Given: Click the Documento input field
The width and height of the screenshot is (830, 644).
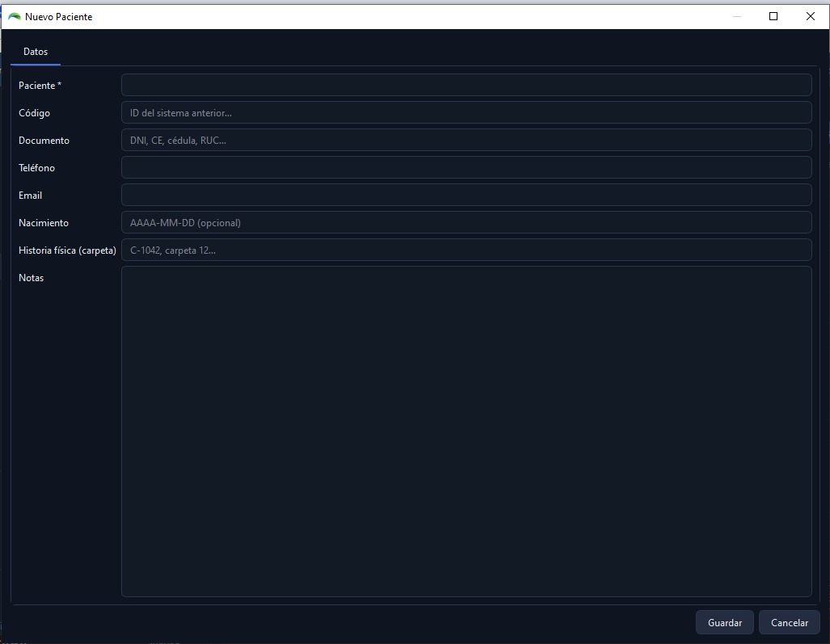Looking at the screenshot, I should 466,141.
